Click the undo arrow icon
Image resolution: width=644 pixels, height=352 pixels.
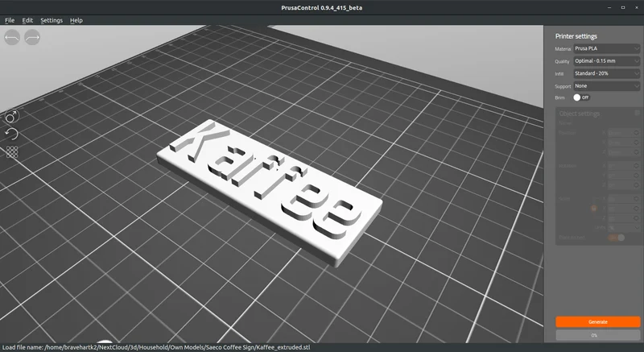coord(12,37)
